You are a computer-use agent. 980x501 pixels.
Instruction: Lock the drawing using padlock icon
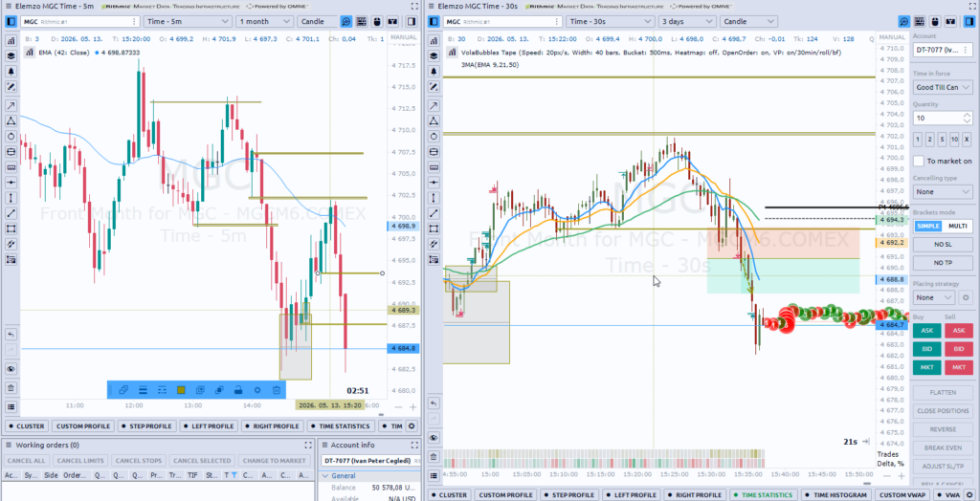238,390
